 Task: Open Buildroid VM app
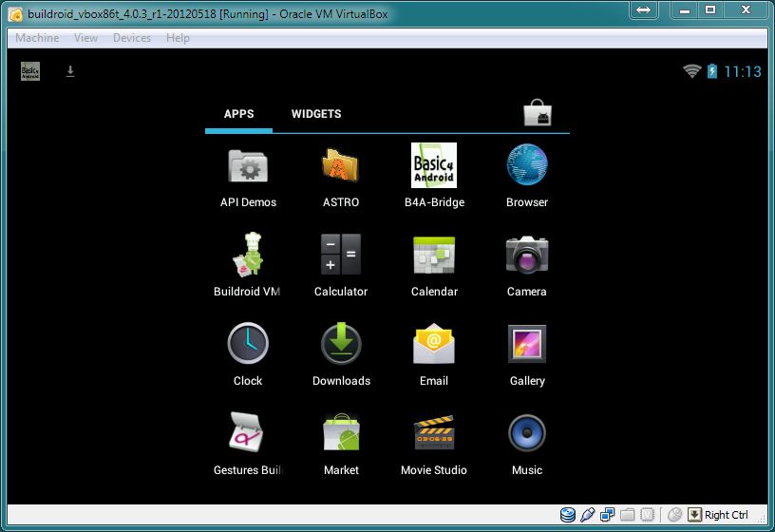point(247,265)
